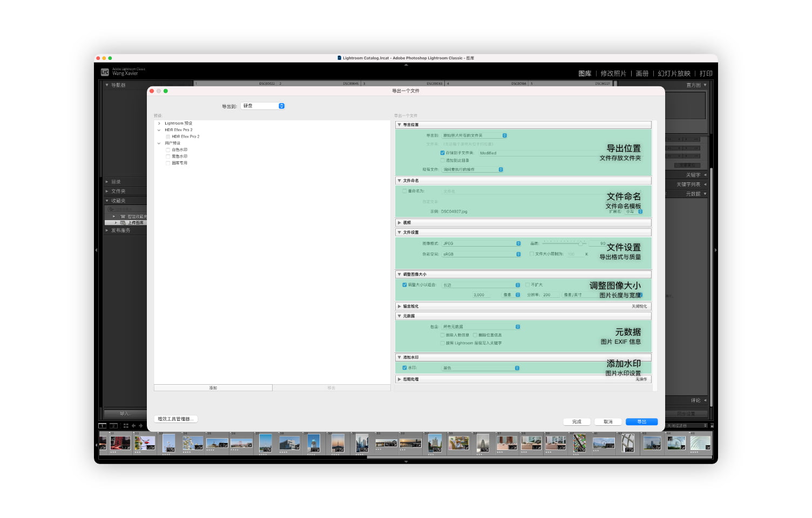Open the 幻灯片放映 module tab
This screenshot has width=812, height=518.
click(674, 73)
